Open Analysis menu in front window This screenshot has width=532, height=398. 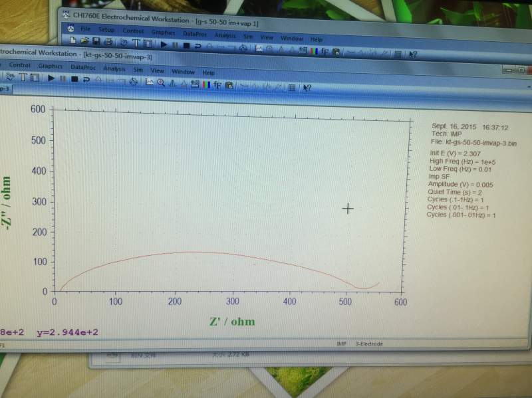114,69
